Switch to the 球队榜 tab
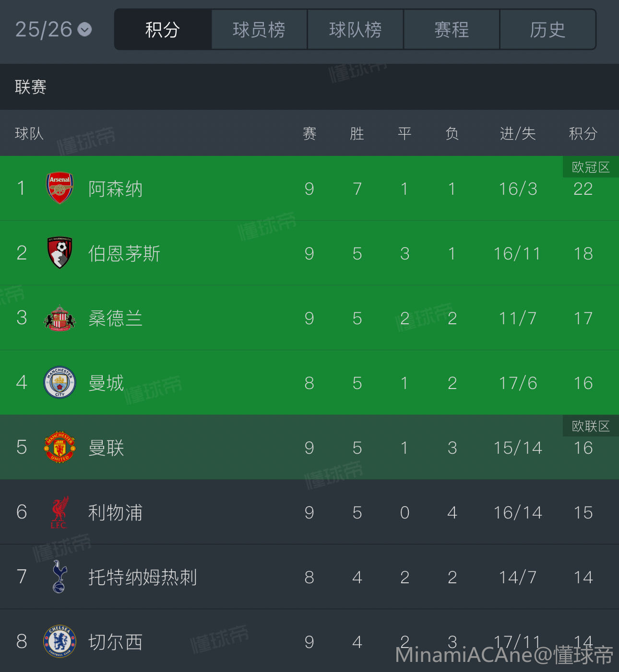619x672 pixels. pyautogui.click(x=356, y=30)
